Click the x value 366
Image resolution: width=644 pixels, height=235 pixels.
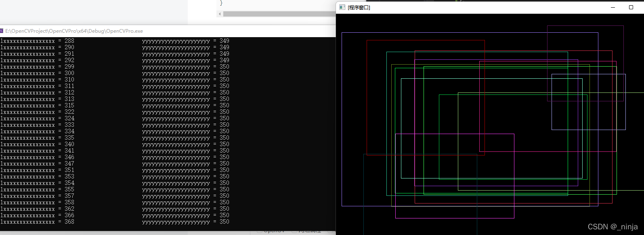[x=69, y=215]
